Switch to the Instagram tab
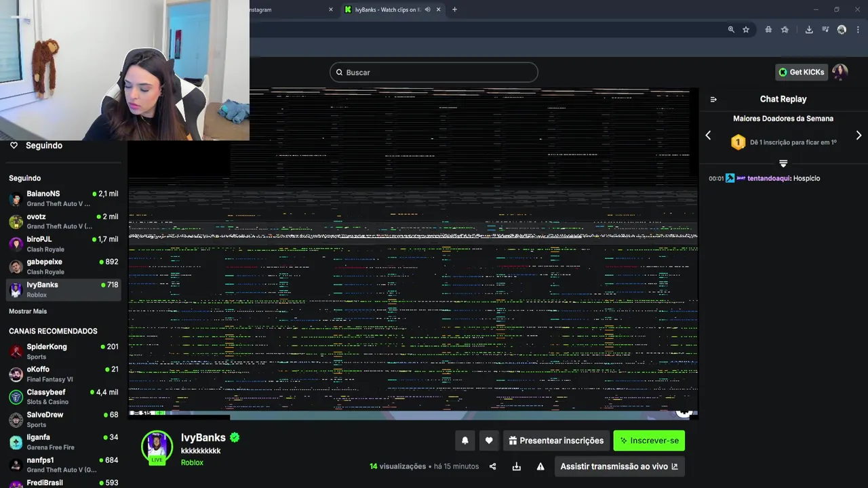 point(292,9)
